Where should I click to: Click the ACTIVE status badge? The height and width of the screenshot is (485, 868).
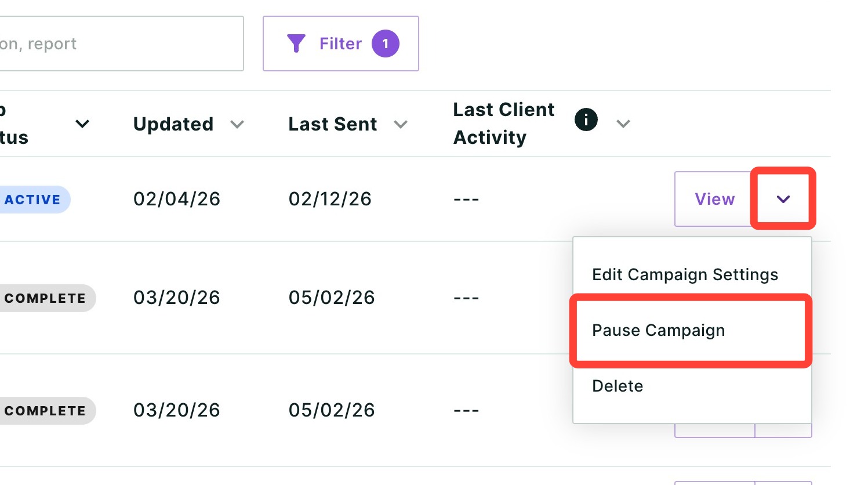tap(34, 200)
